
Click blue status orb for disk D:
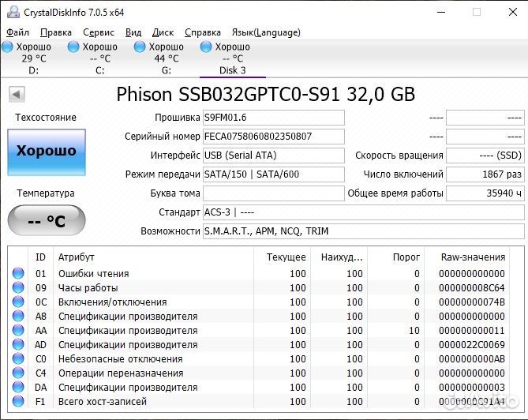tap(7, 47)
